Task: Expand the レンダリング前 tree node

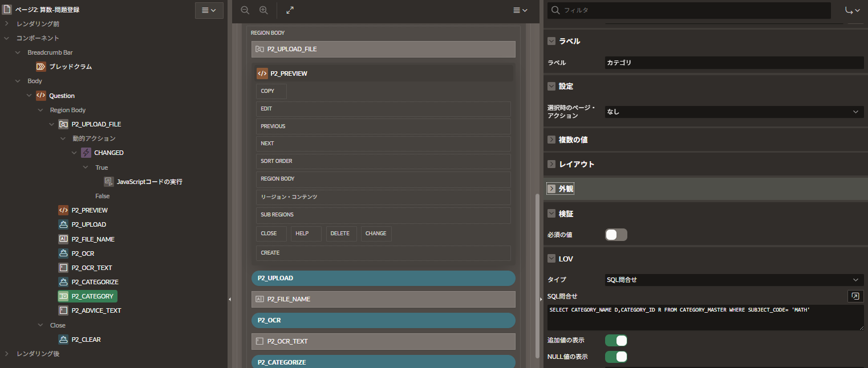Action: point(7,24)
